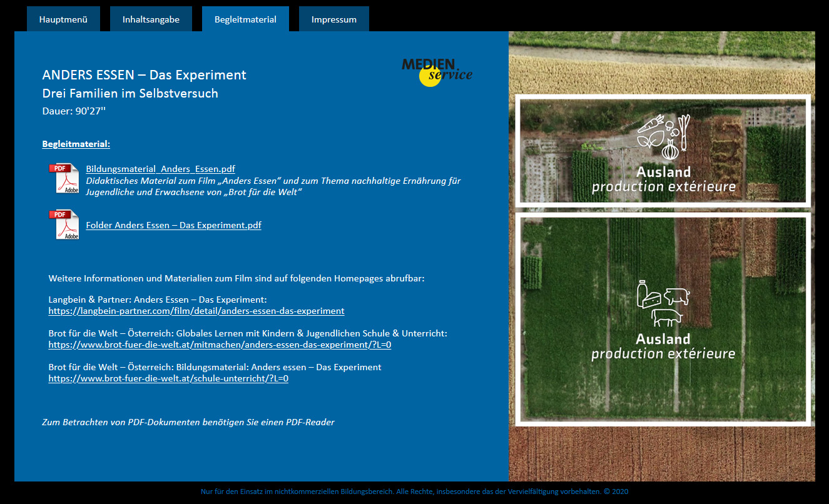Screen dimensions: 829x504
Task: Click the underlined Begleitmaterial heading
Action: pos(76,144)
